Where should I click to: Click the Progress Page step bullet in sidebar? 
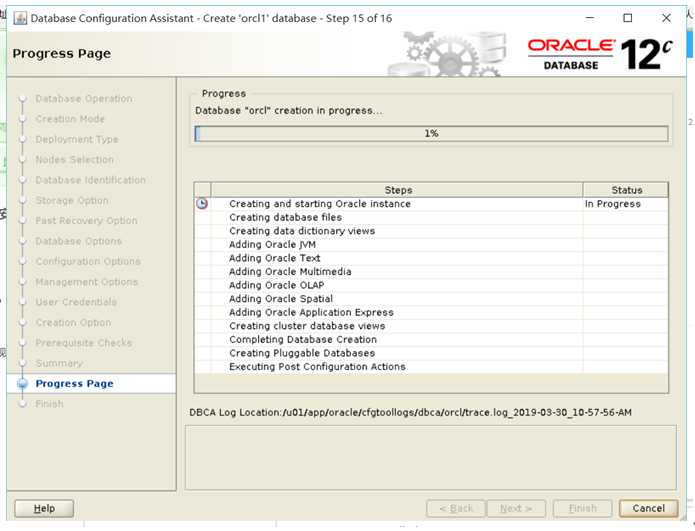pos(23,383)
